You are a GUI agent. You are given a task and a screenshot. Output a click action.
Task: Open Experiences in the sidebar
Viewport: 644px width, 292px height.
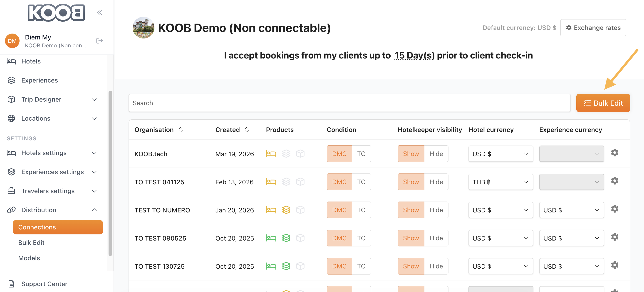pos(40,80)
